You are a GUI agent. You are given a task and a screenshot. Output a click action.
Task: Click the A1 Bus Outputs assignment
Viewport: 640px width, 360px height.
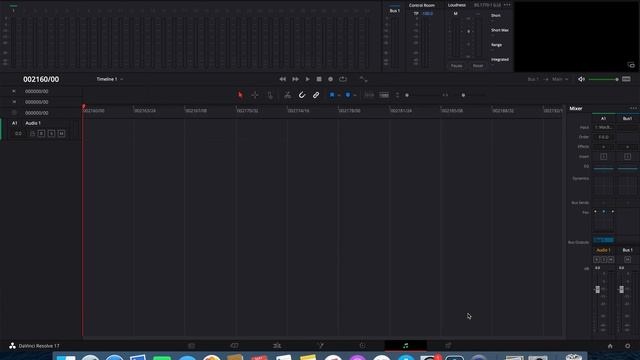(604, 240)
